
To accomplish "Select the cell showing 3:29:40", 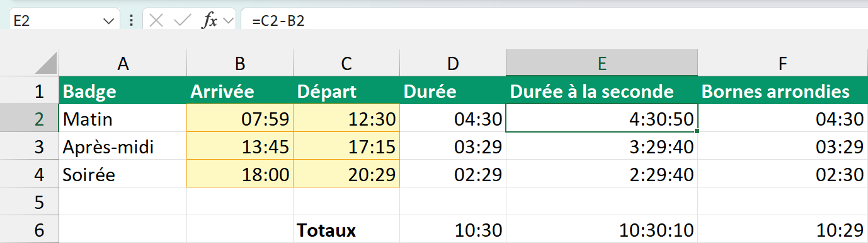I will tap(602, 146).
